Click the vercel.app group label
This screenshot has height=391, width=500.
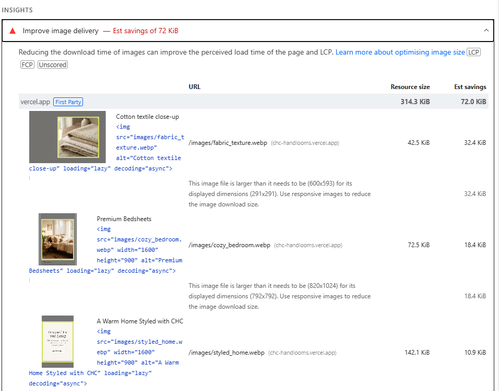coord(35,102)
